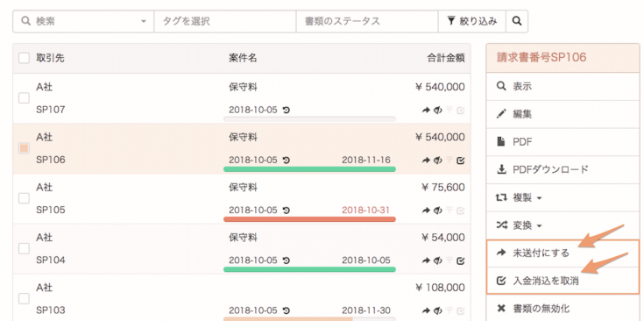Click the faded postal mark icon in SP104

pyautogui.click(x=449, y=260)
